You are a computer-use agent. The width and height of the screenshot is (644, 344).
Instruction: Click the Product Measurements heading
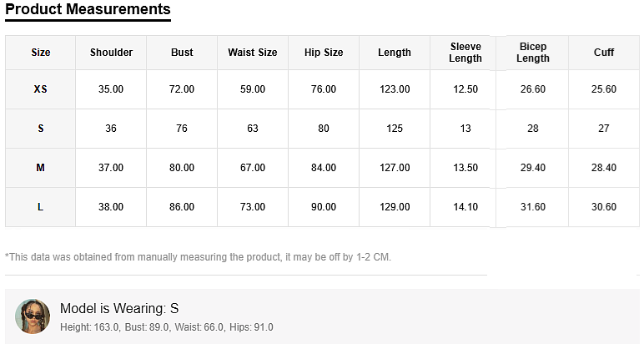point(88,10)
